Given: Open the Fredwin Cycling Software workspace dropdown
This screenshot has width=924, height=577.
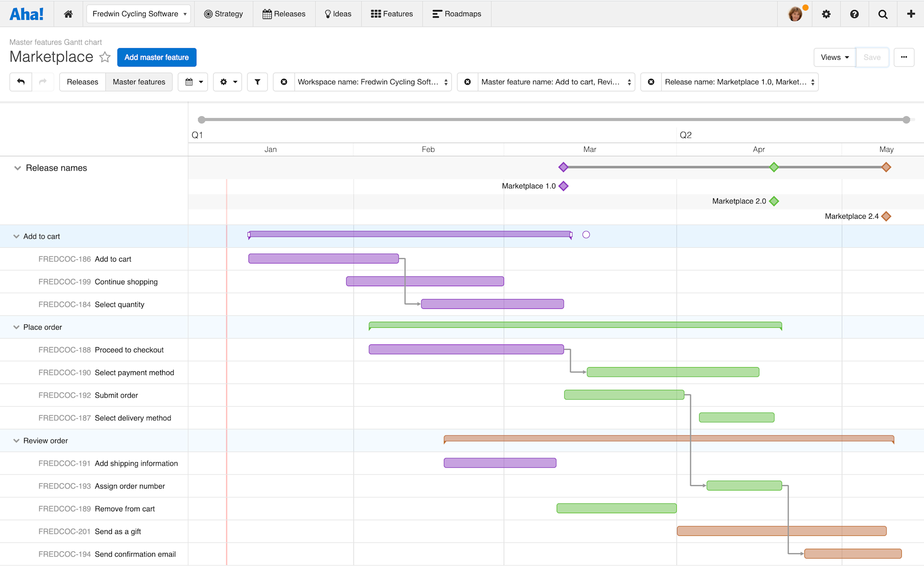Looking at the screenshot, I should pyautogui.click(x=138, y=14).
